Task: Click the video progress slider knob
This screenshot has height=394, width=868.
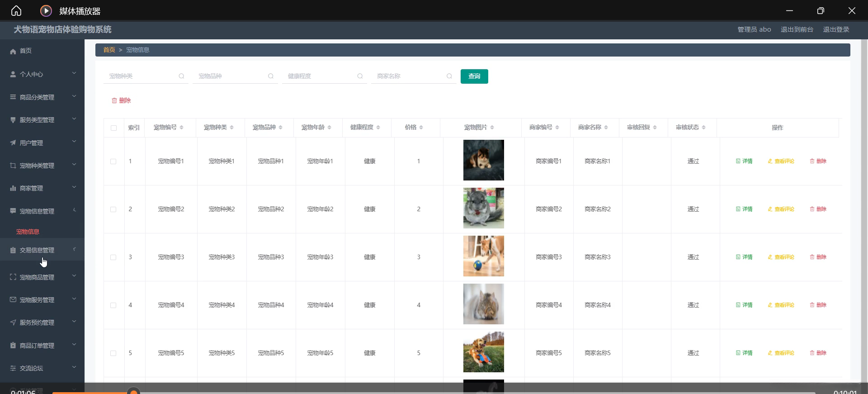Action: [133, 392]
